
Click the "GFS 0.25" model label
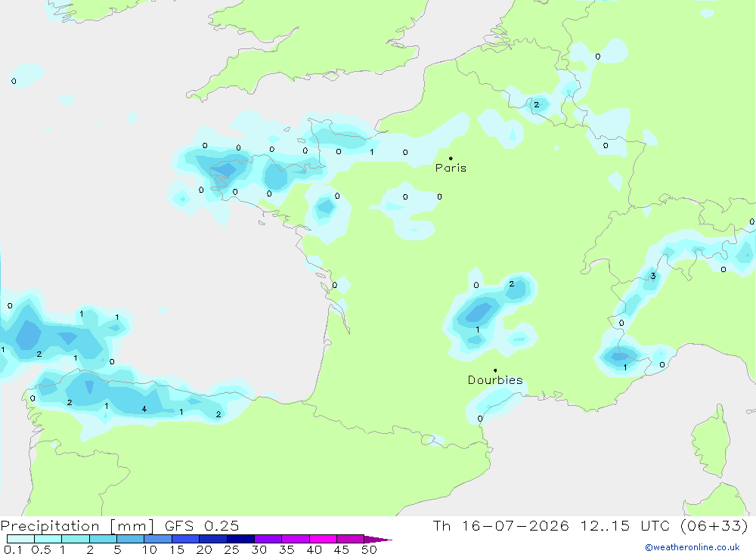click(x=202, y=526)
